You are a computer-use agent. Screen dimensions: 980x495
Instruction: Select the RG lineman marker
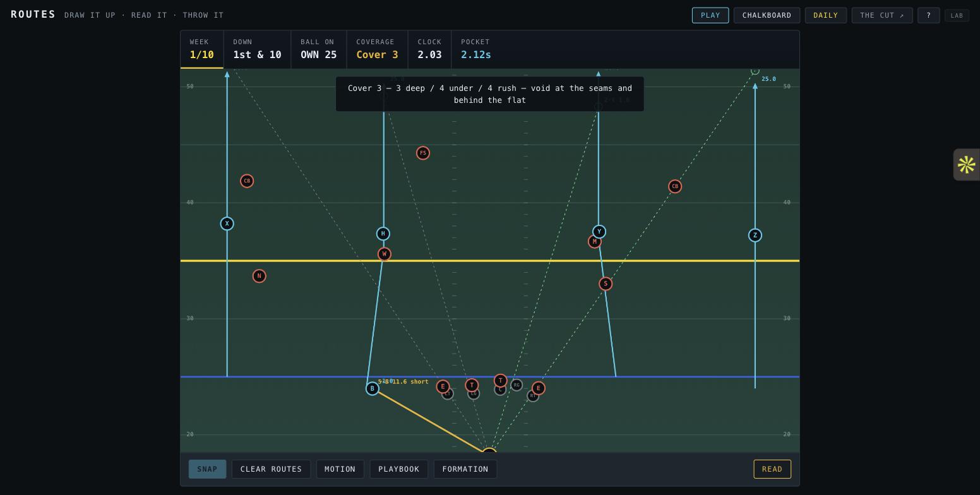click(x=517, y=385)
